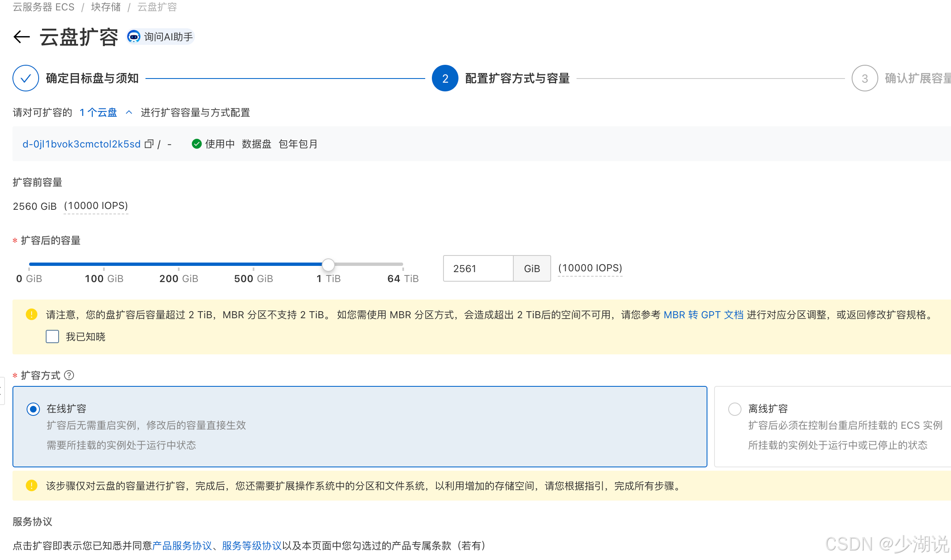Collapse the 1 个云盘 chevron expander

(x=129, y=113)
